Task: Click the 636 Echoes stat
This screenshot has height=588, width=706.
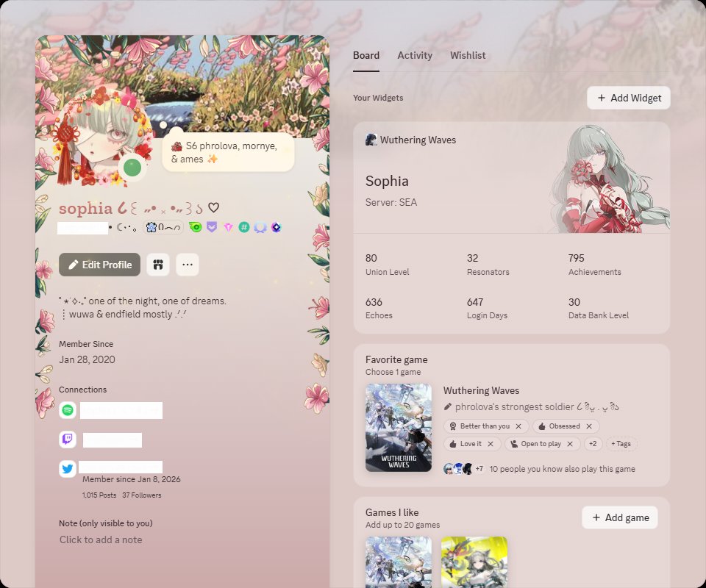Action: click(x=379, y=308)
